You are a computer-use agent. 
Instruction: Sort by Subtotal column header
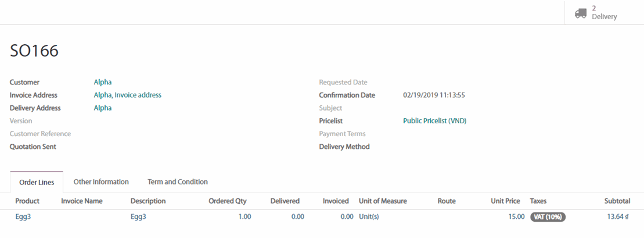tap(617, 201)
